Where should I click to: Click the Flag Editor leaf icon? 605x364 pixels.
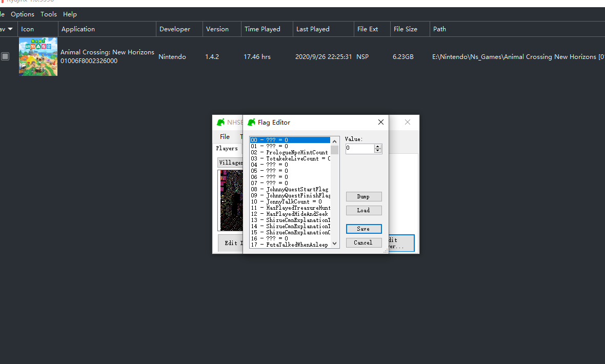coord(251,123)
